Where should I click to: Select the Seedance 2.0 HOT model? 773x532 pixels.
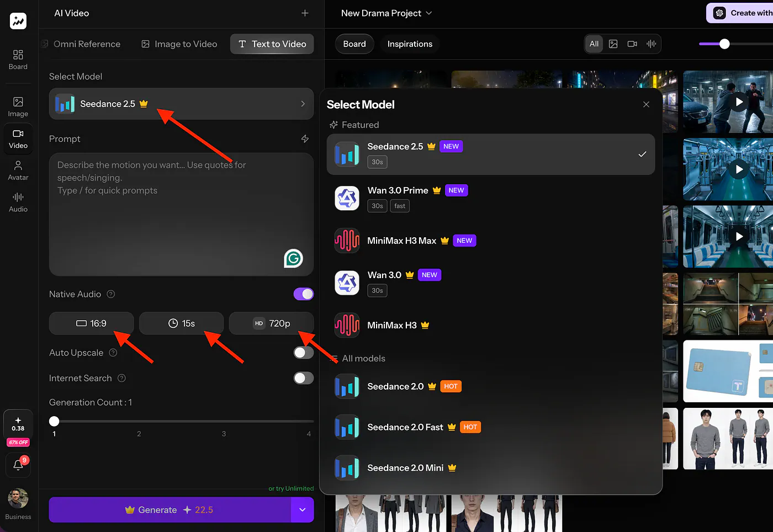click(491, 386)
